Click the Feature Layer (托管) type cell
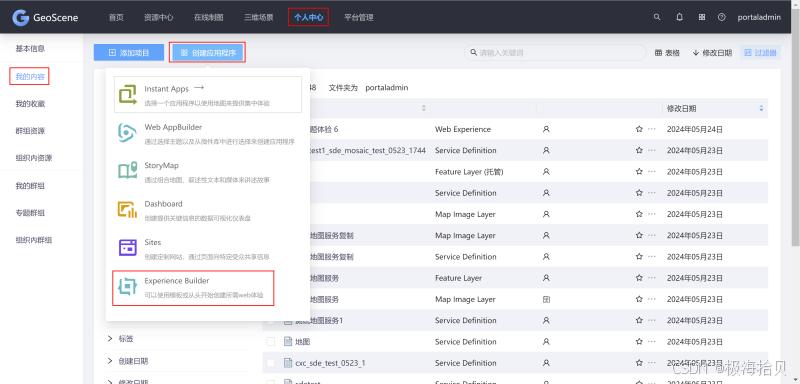This screenshot has height=384, width=800. tap(469, 172)
